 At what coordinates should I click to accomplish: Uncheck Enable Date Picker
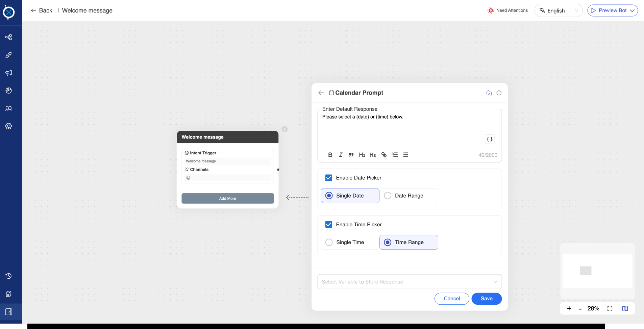pos(328,178)
